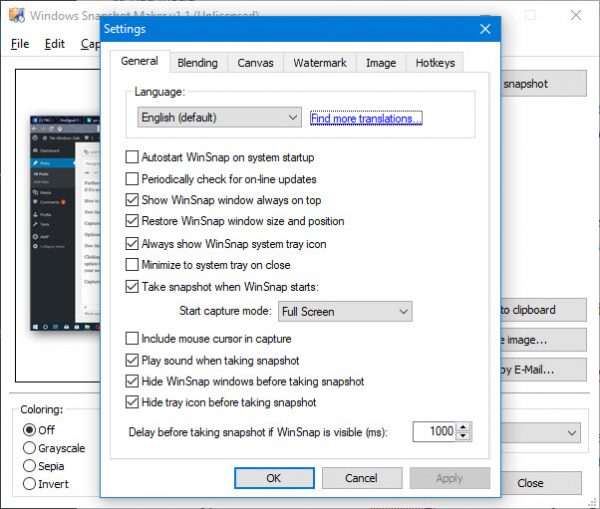The width and height of the screenshot is (600, 509).
Task: Click the Windows Snapshot Maker app icon
Action: tap(17, 15)
